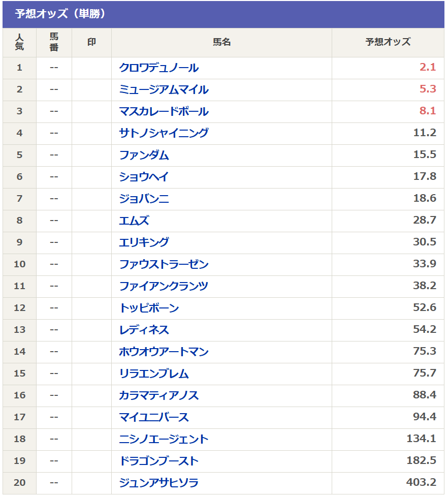448x497 pixels.
Task: View the トッピボーン horse link
Action: [x=149, y=308]
